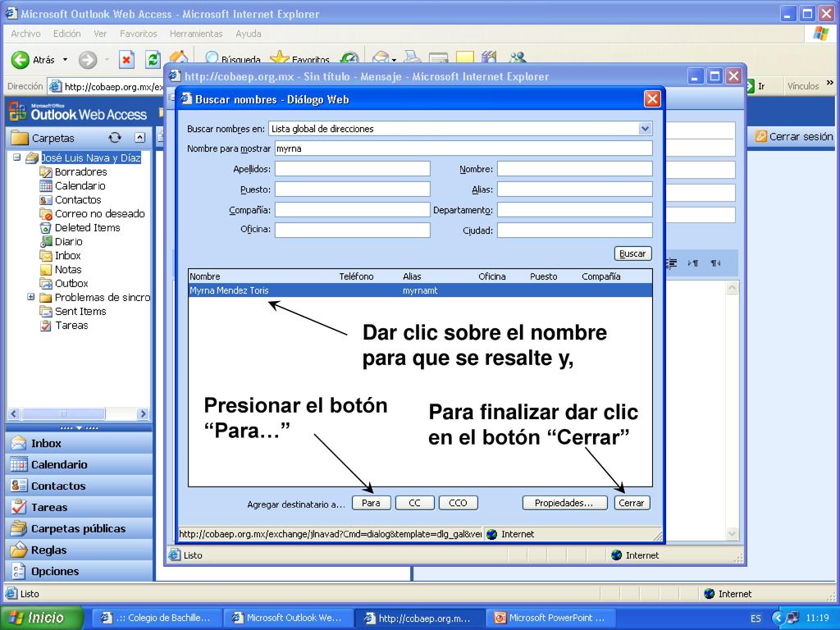Click in the Departamento field
840x630 pixels.
click(x=575, y=209)
